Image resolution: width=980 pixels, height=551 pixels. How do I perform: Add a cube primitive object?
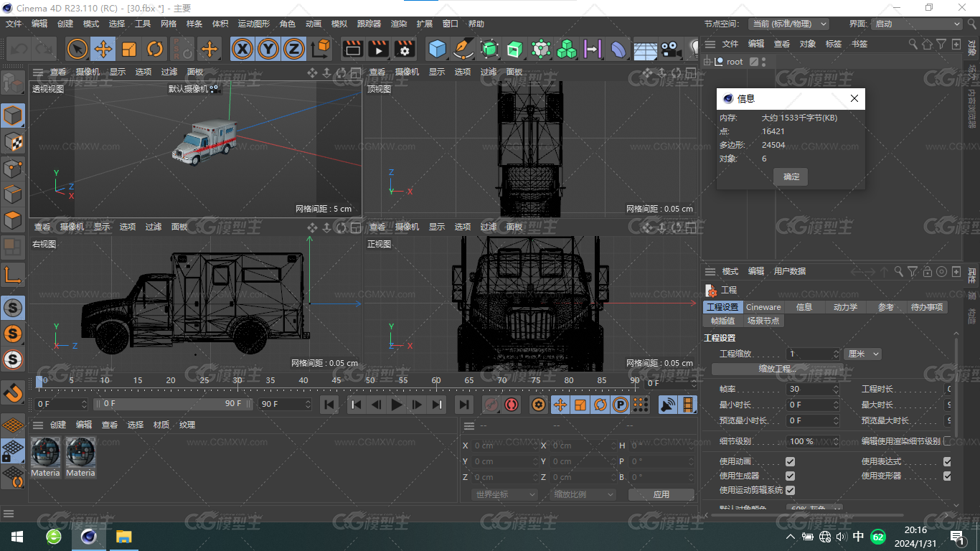(x=437, y=49)
